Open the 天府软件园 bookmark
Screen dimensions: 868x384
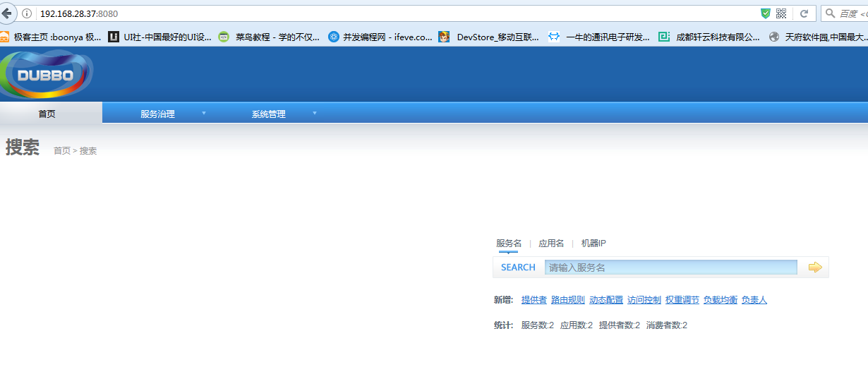pyautogui.click(x=818, y=37)
